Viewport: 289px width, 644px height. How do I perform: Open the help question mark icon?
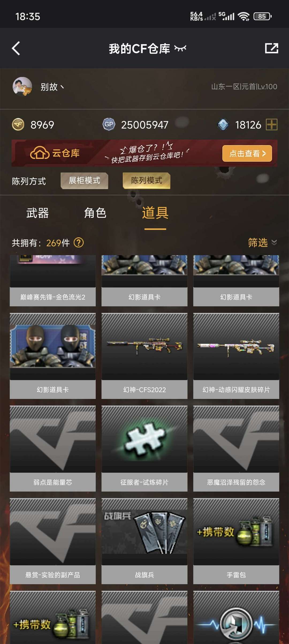point(79,243)
